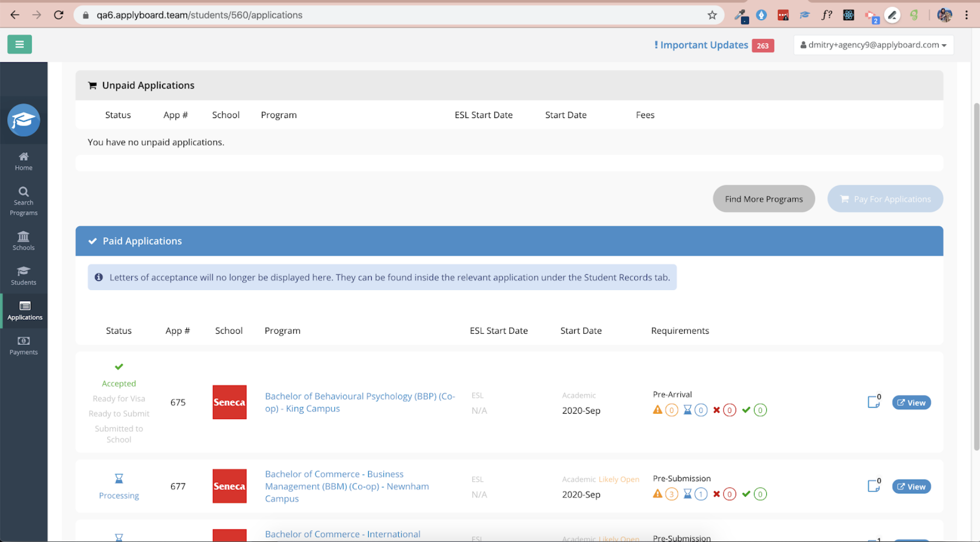Viewport: 980px width, 542px height.
Task: Expand the dmitry+agency9 account dropdown
Action: pyautogui.click(x=873, y=45)
